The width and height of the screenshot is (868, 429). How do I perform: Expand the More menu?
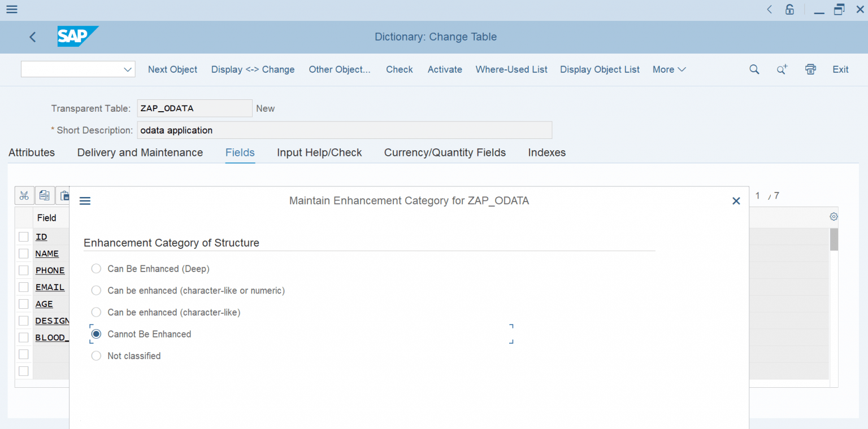pyautogui.click(x=669, y=69)
